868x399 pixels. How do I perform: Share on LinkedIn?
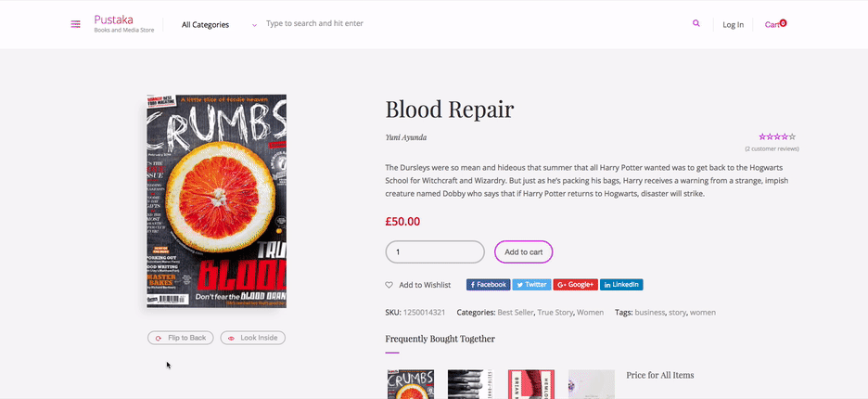tap(621, 285)
